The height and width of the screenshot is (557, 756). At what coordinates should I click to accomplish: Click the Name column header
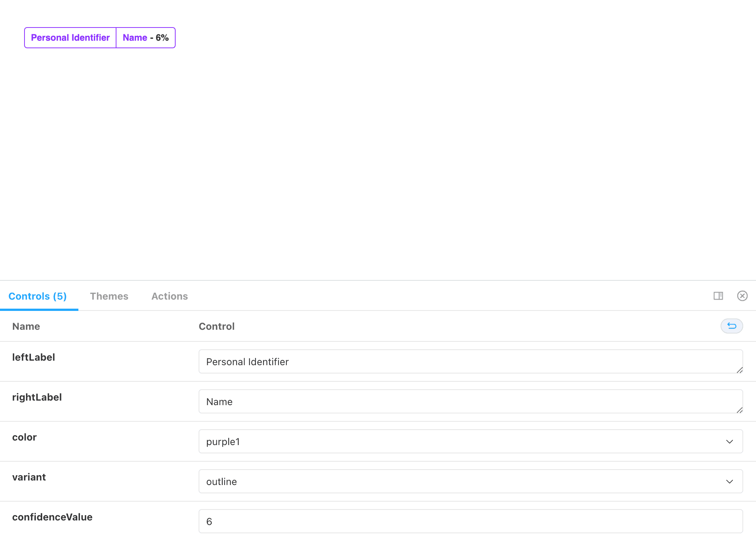pos(26,326)
